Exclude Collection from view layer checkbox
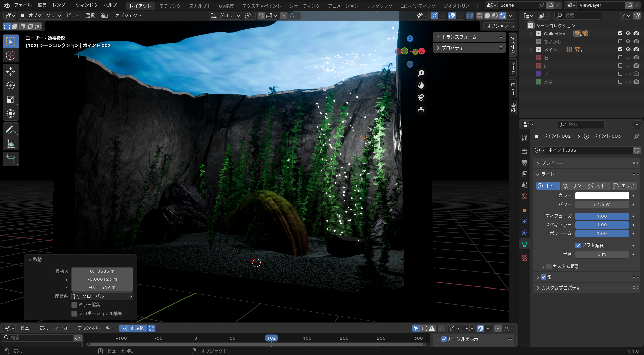644x355 pixels. (620, 33)
